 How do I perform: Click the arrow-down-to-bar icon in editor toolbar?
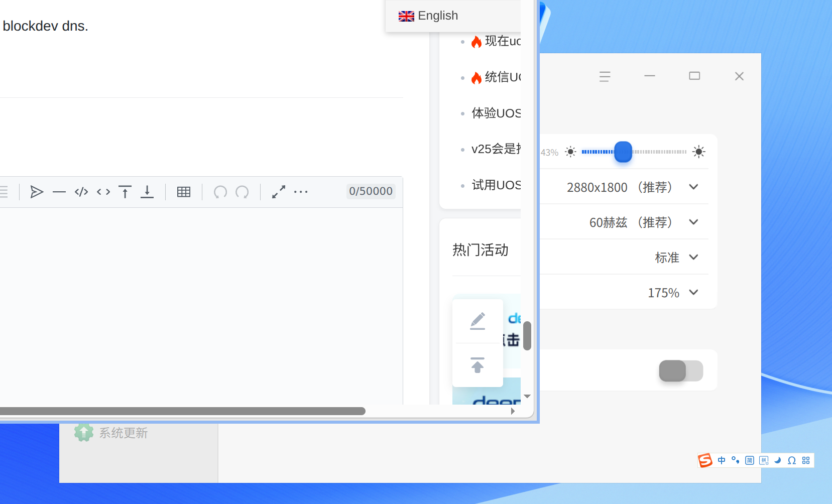[x=147, y=192]
